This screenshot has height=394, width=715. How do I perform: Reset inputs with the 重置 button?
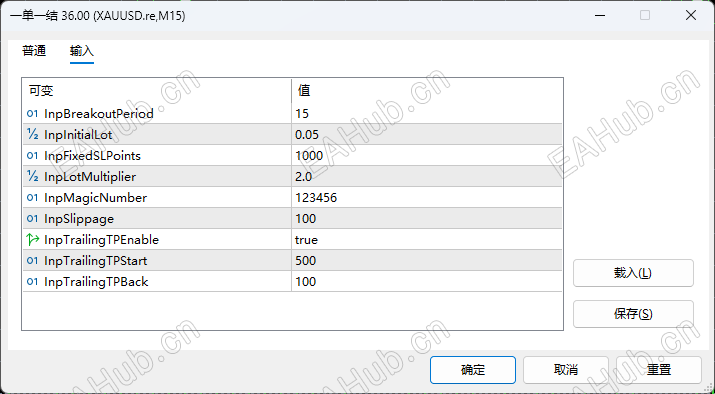[x=658, y=370]
